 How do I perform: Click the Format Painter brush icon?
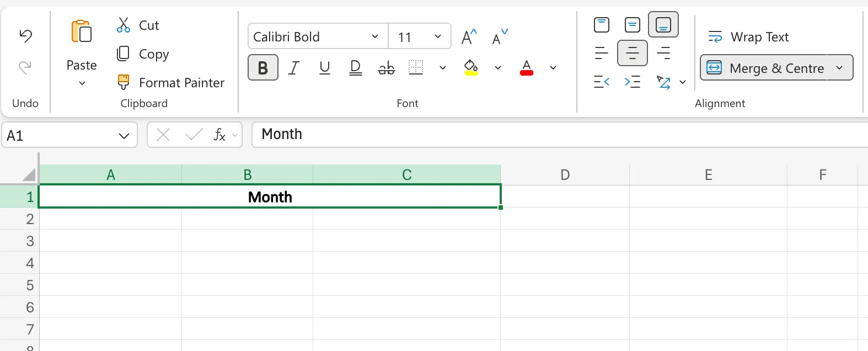coord(124,82)
